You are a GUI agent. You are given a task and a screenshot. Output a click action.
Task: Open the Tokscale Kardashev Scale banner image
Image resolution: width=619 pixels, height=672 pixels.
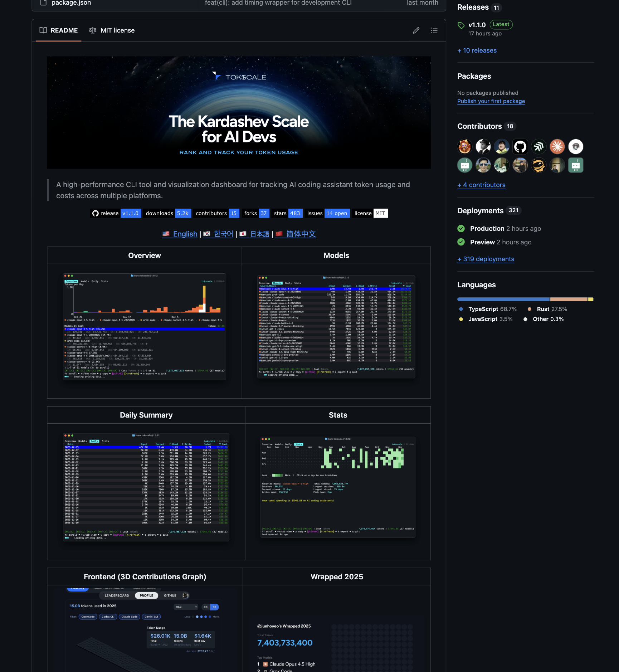coord(239,112)
